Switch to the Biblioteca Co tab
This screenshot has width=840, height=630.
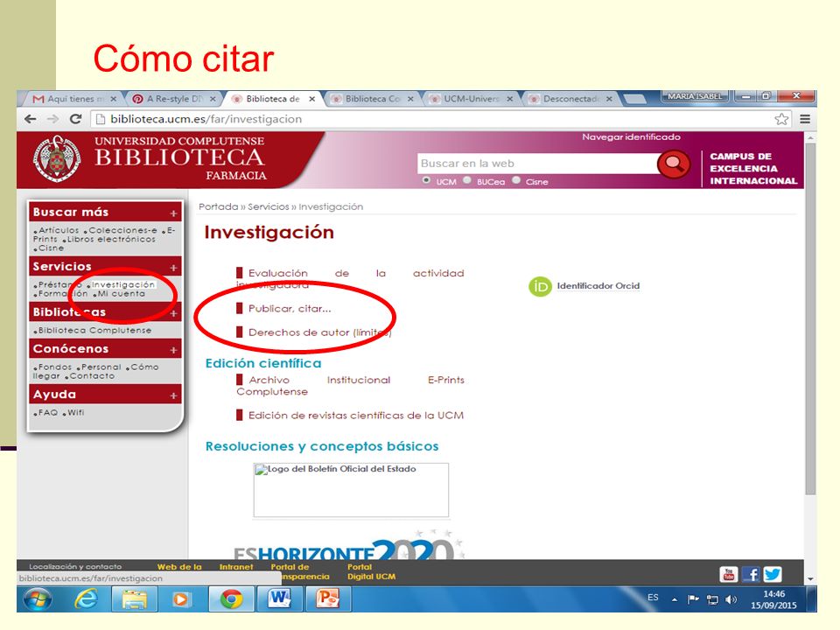(x=373, y=99)
